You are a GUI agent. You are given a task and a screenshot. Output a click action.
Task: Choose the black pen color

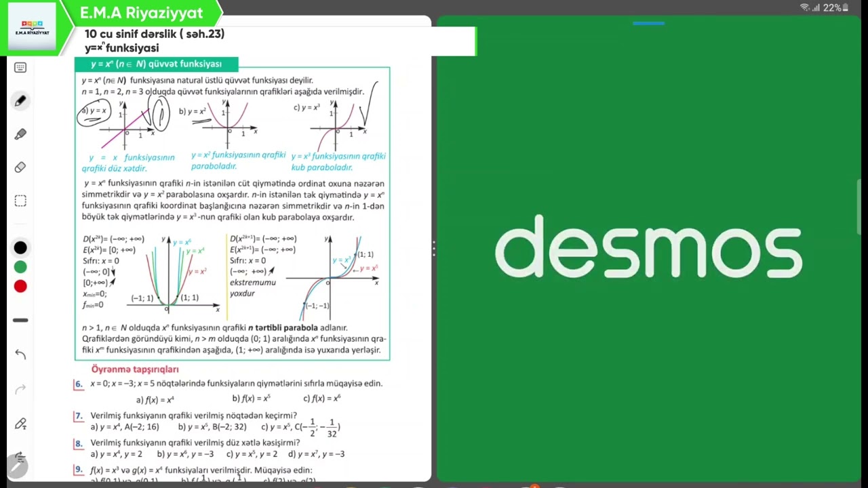coord(20,248)
